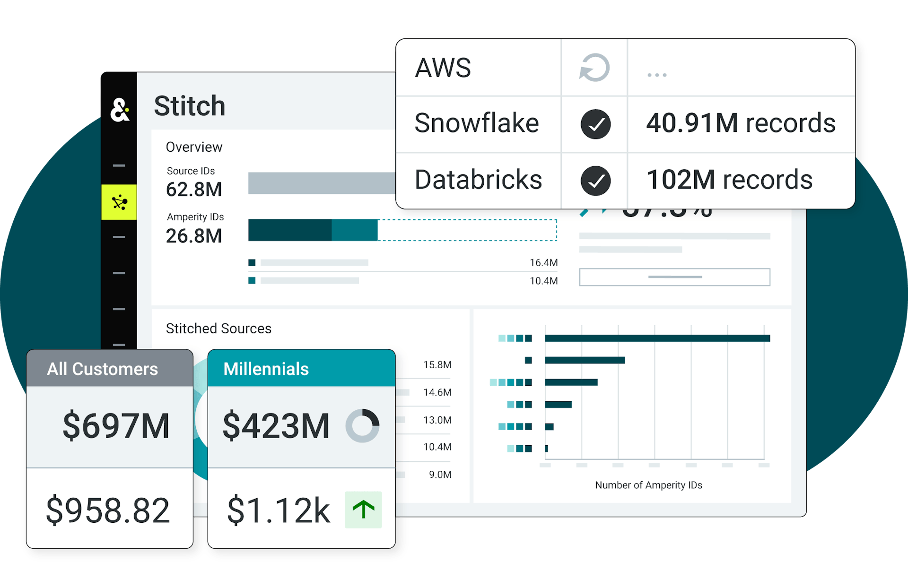Select the donut chart on the Millennials card
The width and height of the screenshot is (908, 588).
(x=364, y=424)
